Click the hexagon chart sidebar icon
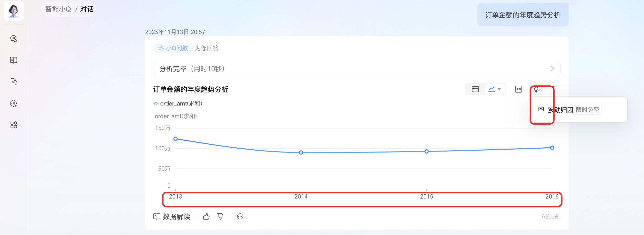Viewport: 644px width, 235px height. 13,103
